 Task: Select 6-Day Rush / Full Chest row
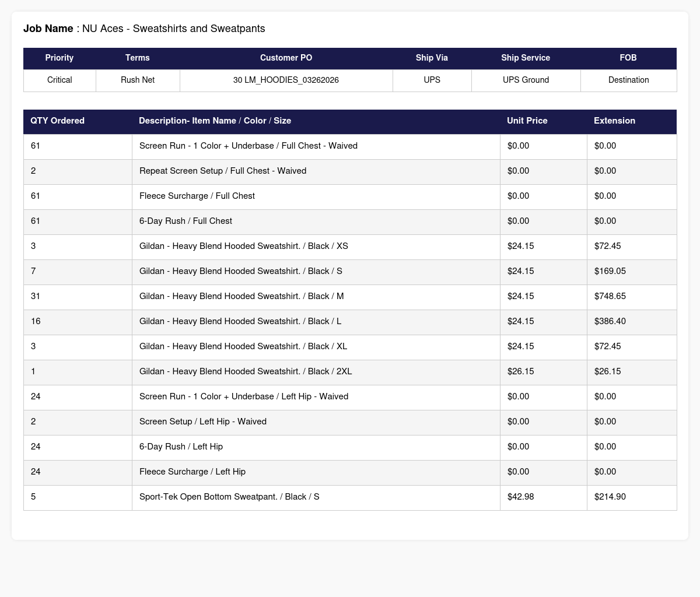pos(350,221)
